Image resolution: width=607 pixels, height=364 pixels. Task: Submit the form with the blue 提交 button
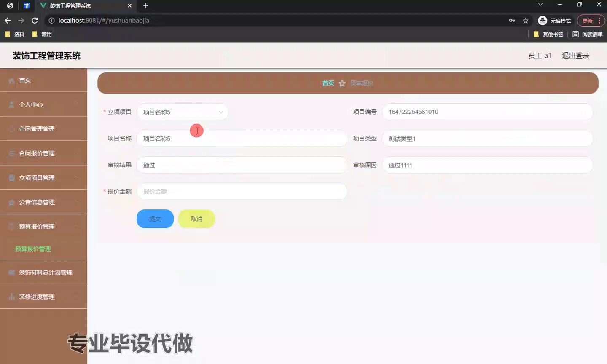click(x=155, y=219)
